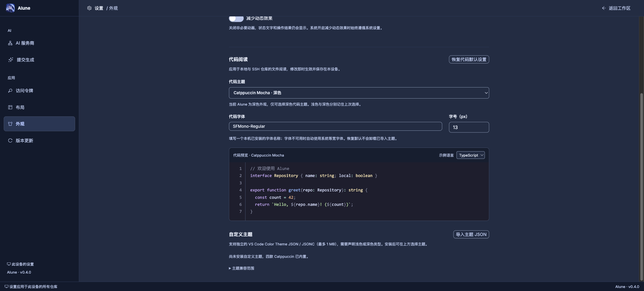Expand the 主题兼容范围 disclosure

241,268
